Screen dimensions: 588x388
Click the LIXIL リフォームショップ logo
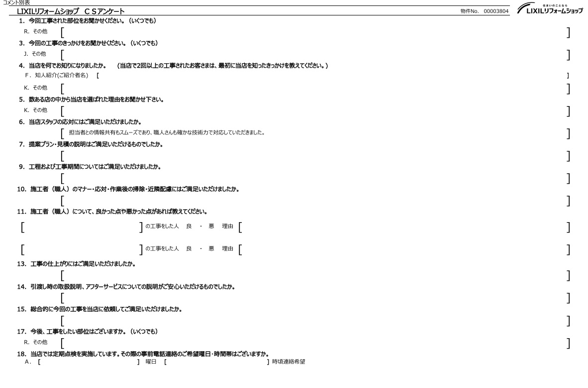[550, 10]
